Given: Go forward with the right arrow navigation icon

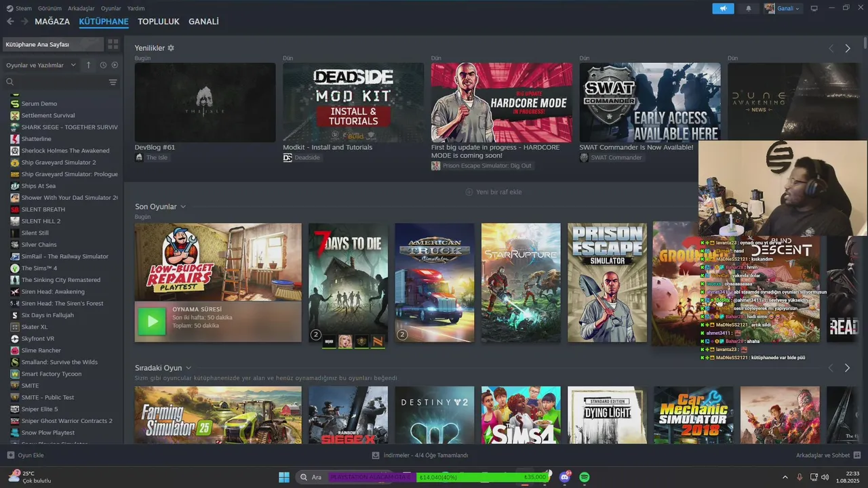Looking at the screenshot, I should (24, 22).
